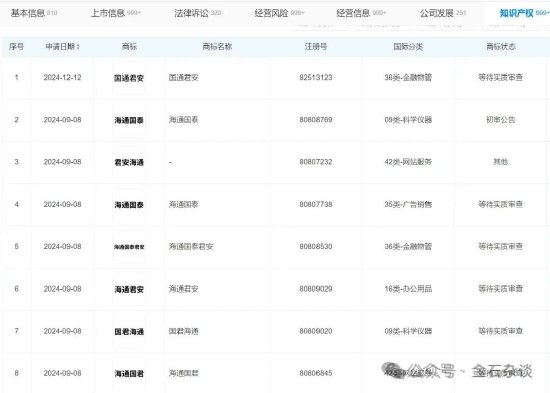The image size is (550, 393).
Task: Click the 商标名称 column header
Action: click(217, 47)
